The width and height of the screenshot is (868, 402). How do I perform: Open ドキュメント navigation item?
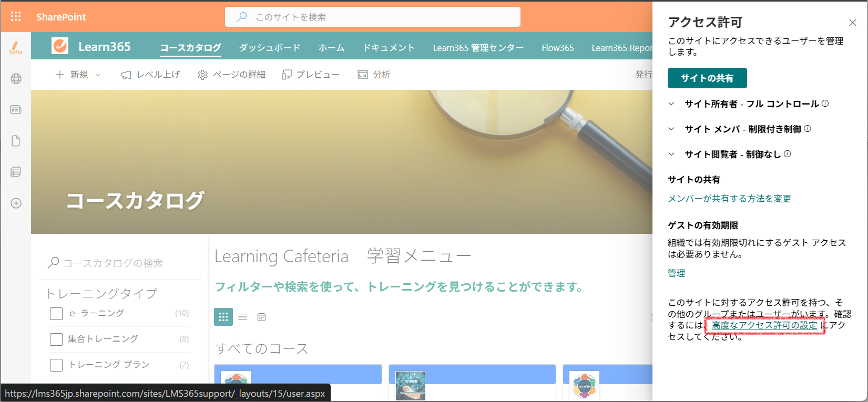(x=389, y=47)
